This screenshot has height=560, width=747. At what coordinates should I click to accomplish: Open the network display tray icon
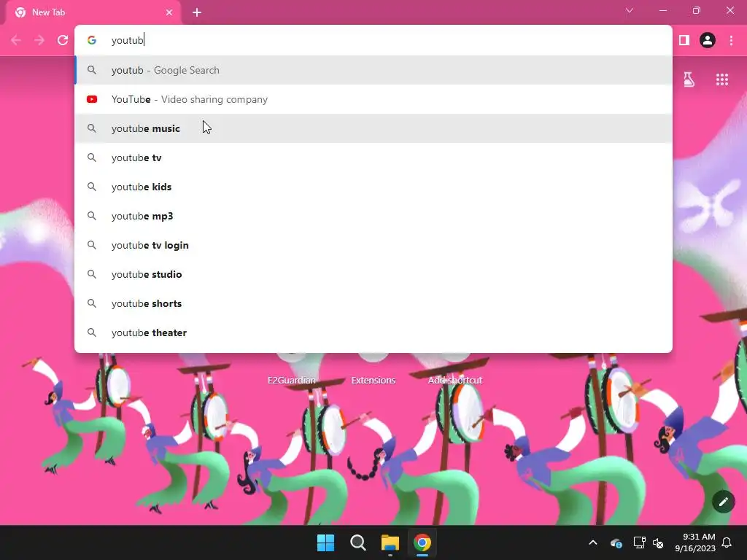coord(639,542)
